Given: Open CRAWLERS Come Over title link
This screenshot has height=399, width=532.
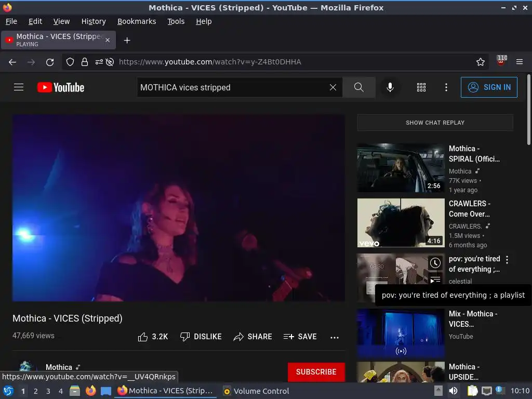Looking at the screenshot, I should pyautogui.click(x=470, y=209).
